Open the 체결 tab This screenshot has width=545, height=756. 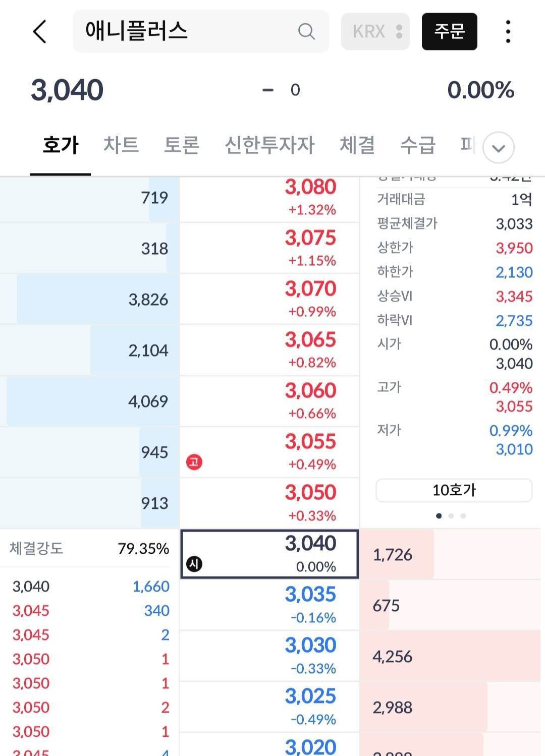click(356, 145)
